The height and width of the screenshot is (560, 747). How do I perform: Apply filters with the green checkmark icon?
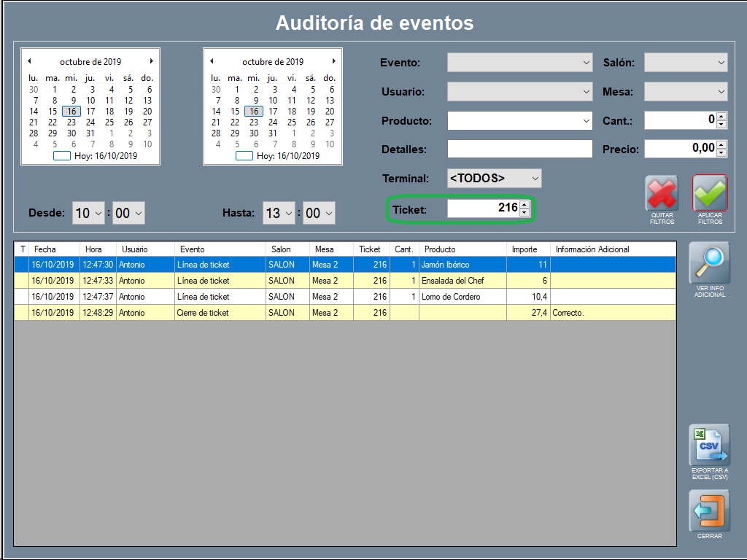pos(710,194)
